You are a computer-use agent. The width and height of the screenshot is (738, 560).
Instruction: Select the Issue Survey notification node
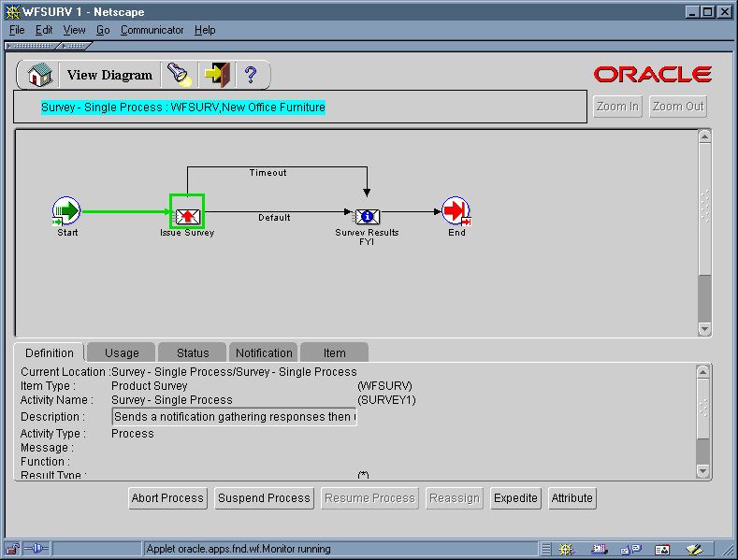(x=187, y=214)
